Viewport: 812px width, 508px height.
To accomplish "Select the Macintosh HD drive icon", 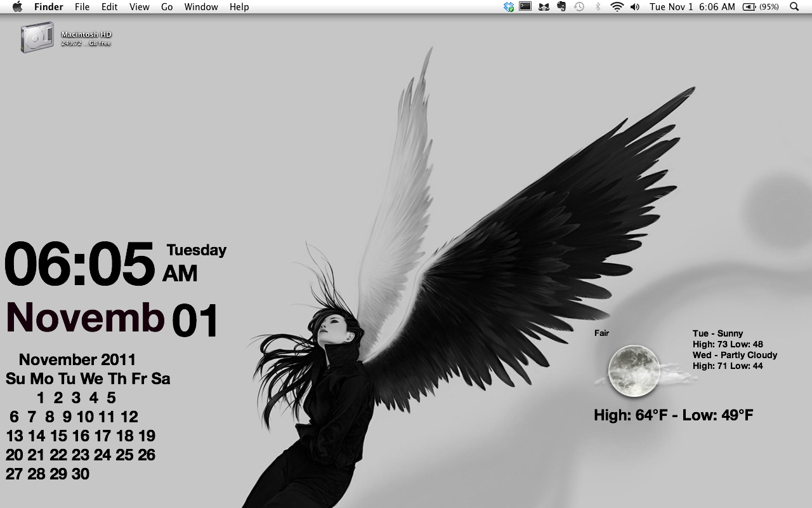I will click(x=36, y=37).
